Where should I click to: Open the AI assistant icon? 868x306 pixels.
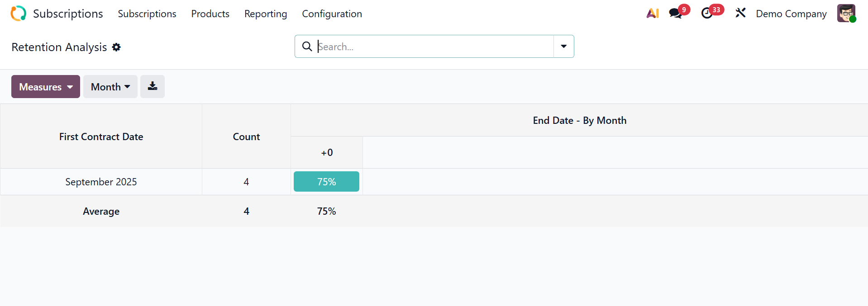(652, 14)
